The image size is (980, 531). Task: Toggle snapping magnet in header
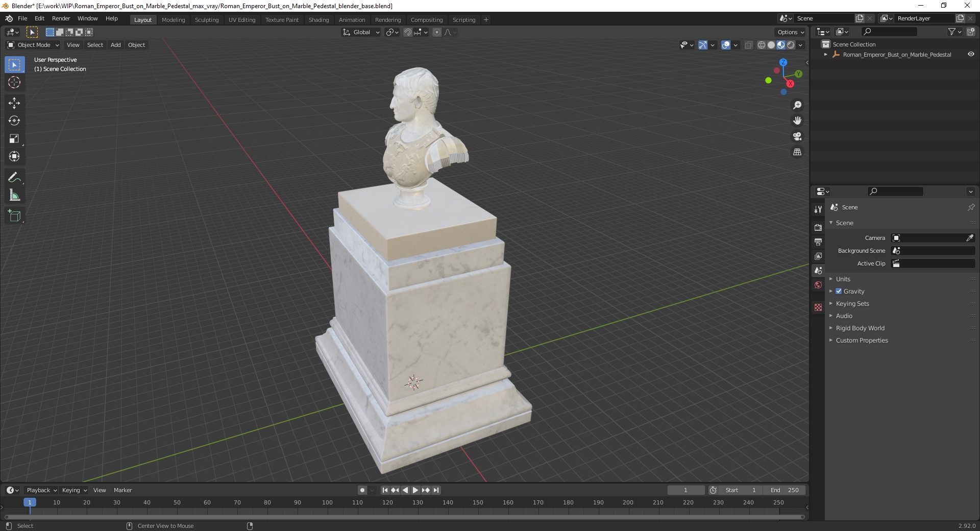coord(408,32)
